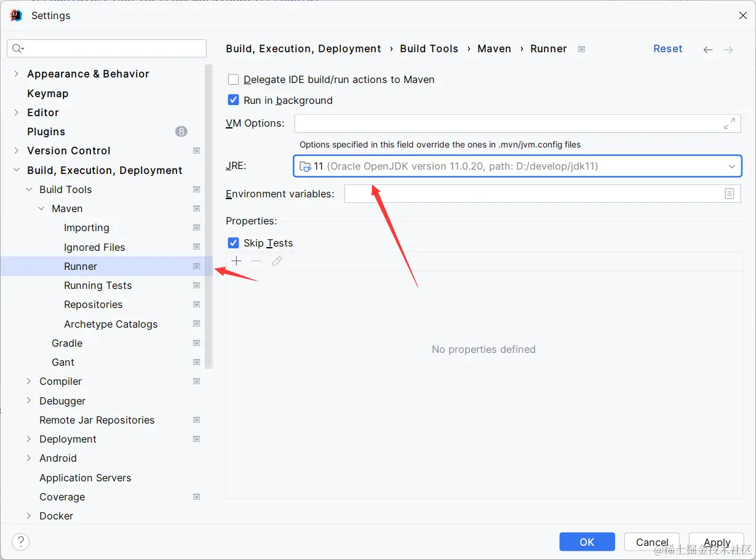Click the Reset link

point(668,49)
